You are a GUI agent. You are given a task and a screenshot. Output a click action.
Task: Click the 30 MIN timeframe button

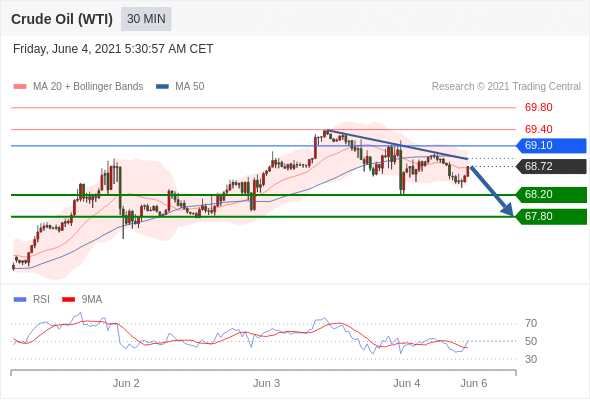[146, 19]
